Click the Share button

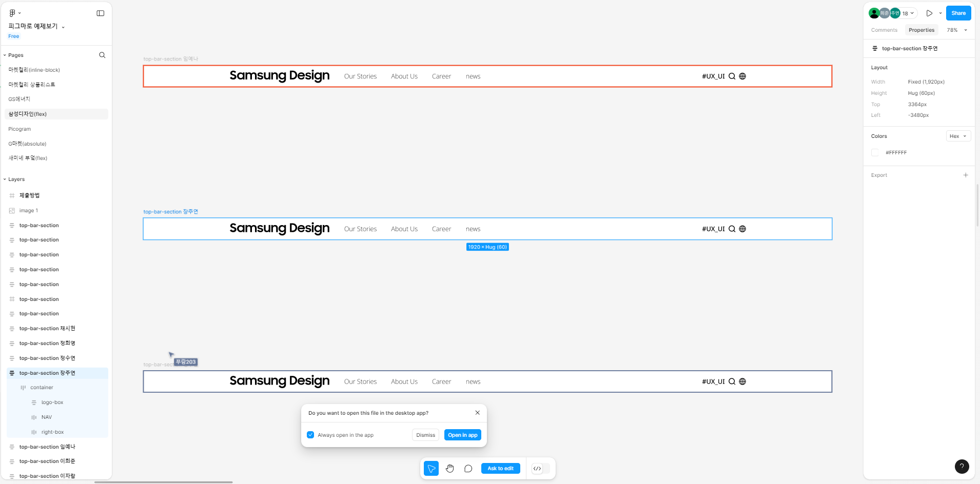[958, 13]
